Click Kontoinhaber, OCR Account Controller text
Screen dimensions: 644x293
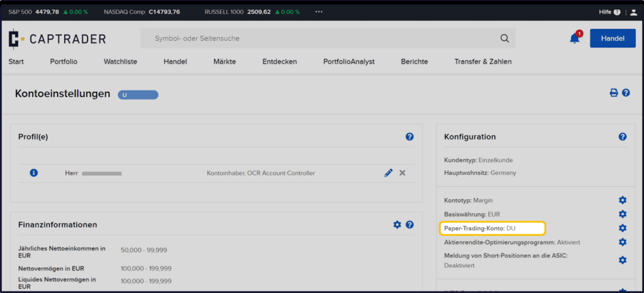click(x=261, y=173)
